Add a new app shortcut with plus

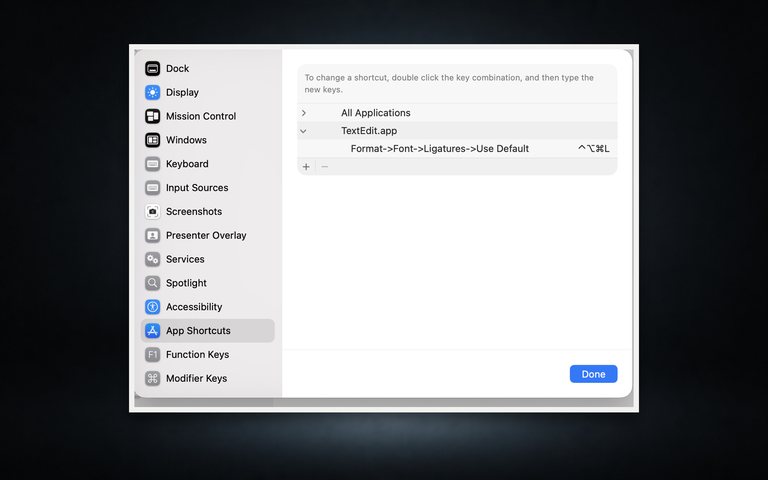[306, 167]
